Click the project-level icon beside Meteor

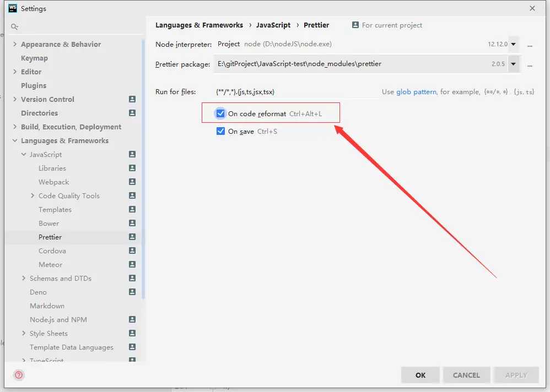[x=132, y=264]
